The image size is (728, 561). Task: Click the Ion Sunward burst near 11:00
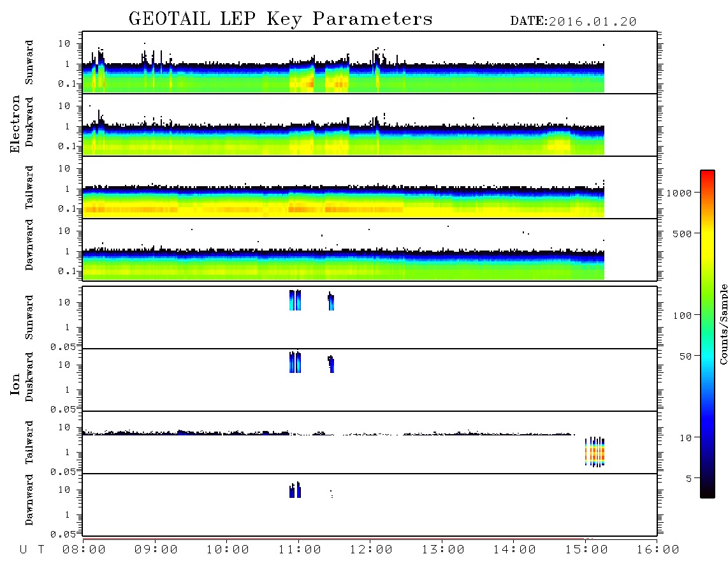295,300
